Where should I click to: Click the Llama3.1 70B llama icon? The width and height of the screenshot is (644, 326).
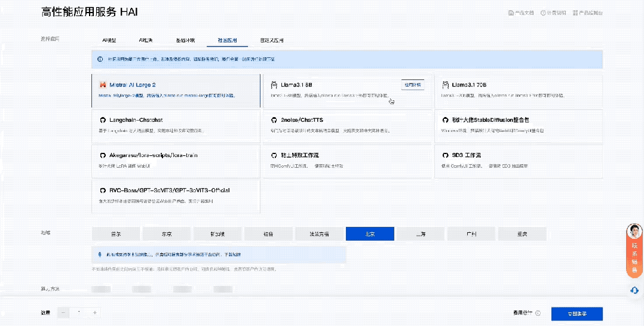coord(445,85)
